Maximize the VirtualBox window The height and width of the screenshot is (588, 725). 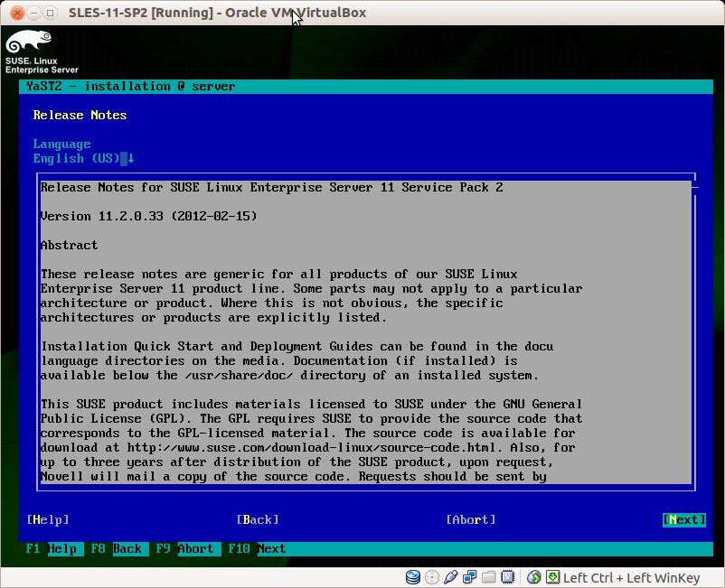pos(50,13)
